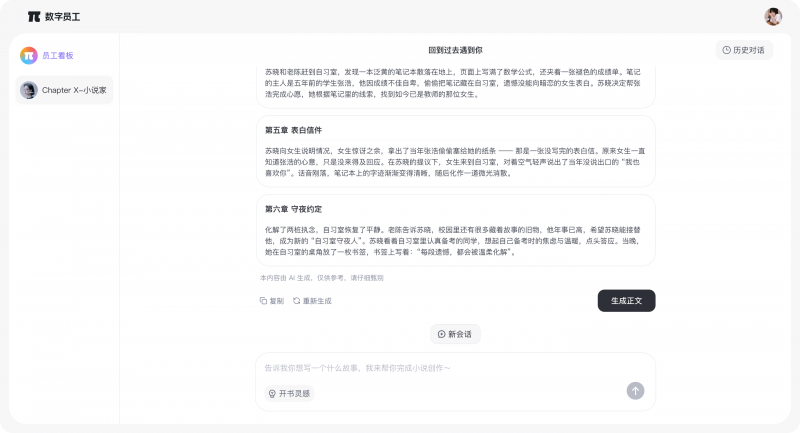Image resolution: width=800 pixels, height=433 pixels.
Task: Click the copy icon beside 复制
Action: coord(263,300)
